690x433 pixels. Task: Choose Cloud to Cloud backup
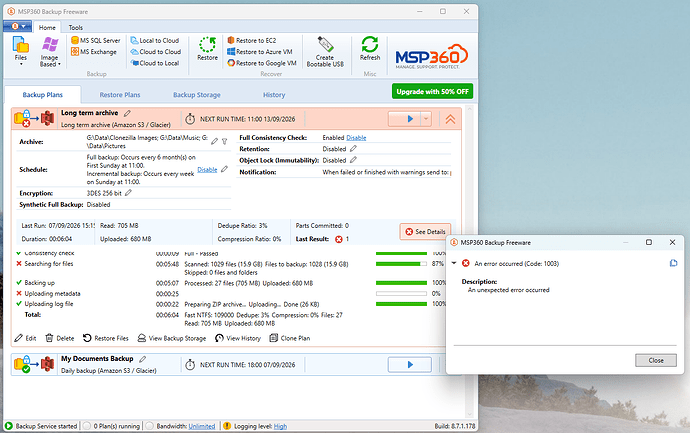point(155,51)
